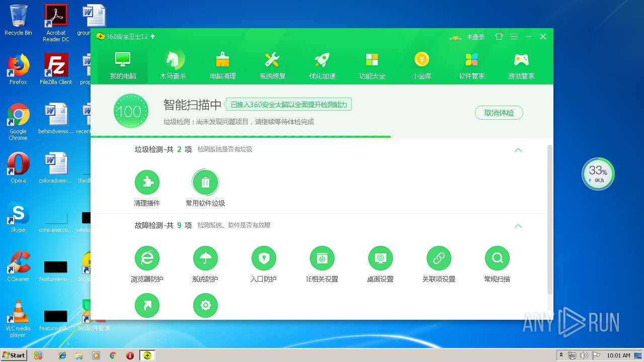Click the shortcut arrow scan item icon

pos(147,305)
